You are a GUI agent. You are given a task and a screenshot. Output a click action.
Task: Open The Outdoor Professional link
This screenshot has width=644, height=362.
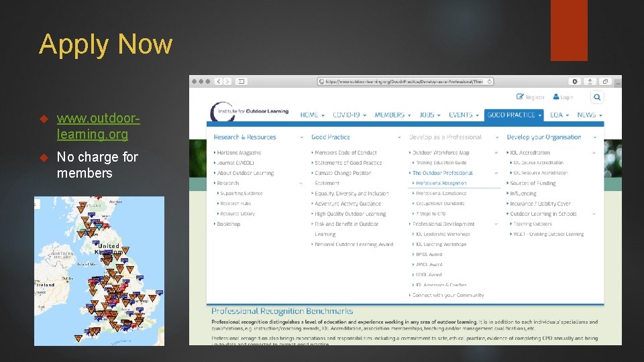pyautogui.click(x=443, y=173)
